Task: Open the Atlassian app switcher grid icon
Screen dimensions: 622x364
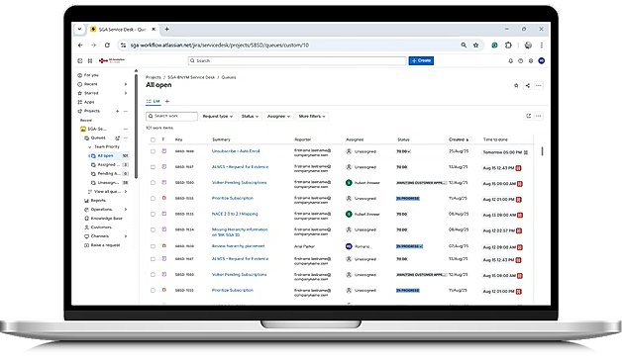Action: (90, 60)
